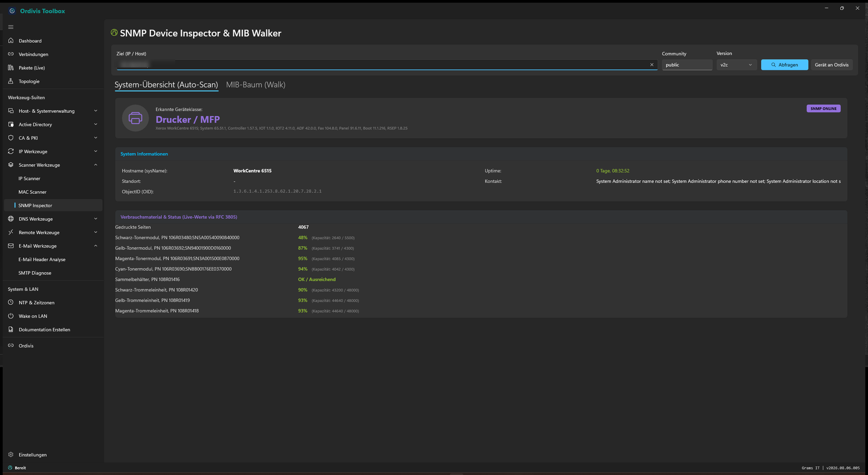Click Schwarz-Tonermodul 48% value

pos(303,238)
